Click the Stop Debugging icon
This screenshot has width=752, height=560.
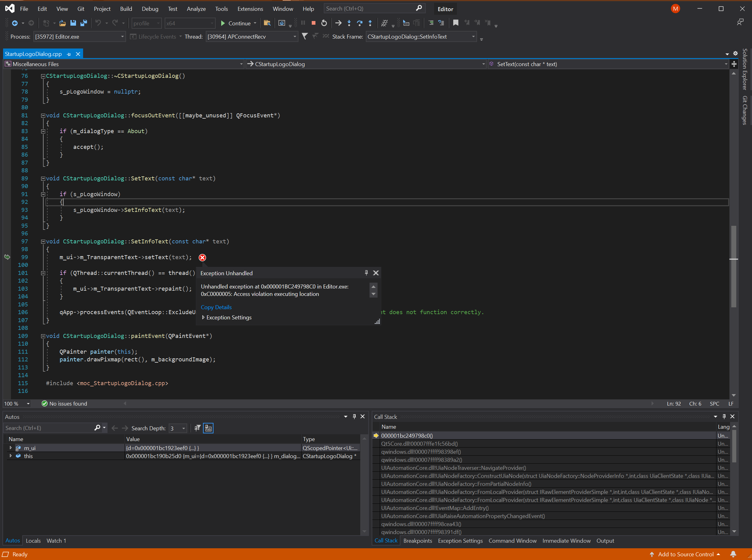point(313,23)
